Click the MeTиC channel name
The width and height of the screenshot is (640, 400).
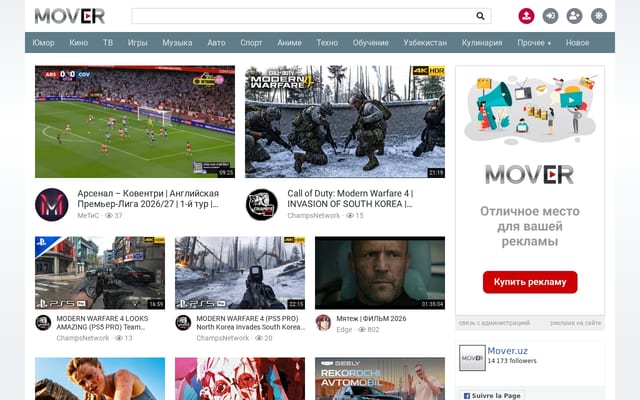[88, 216]
